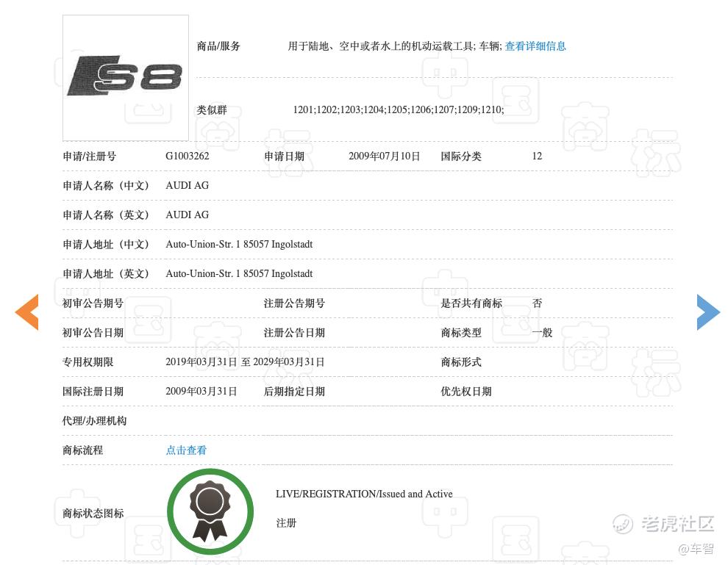Click "点击查看" to view trademark flow
Image resolution: width=728 pixels, height=565 pixels.
pyautogui.click(x=186, y=450)
